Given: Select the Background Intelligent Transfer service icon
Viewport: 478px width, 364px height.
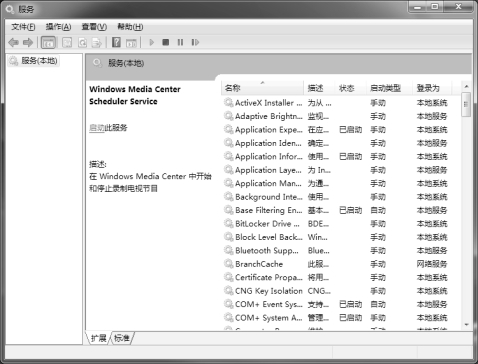Looking at the screenshot, I should [x=228, y=196].
